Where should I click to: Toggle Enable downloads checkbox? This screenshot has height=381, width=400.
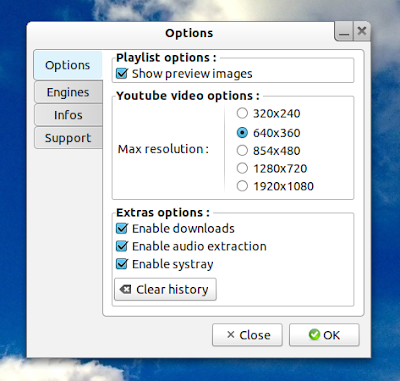pos(122,229)
